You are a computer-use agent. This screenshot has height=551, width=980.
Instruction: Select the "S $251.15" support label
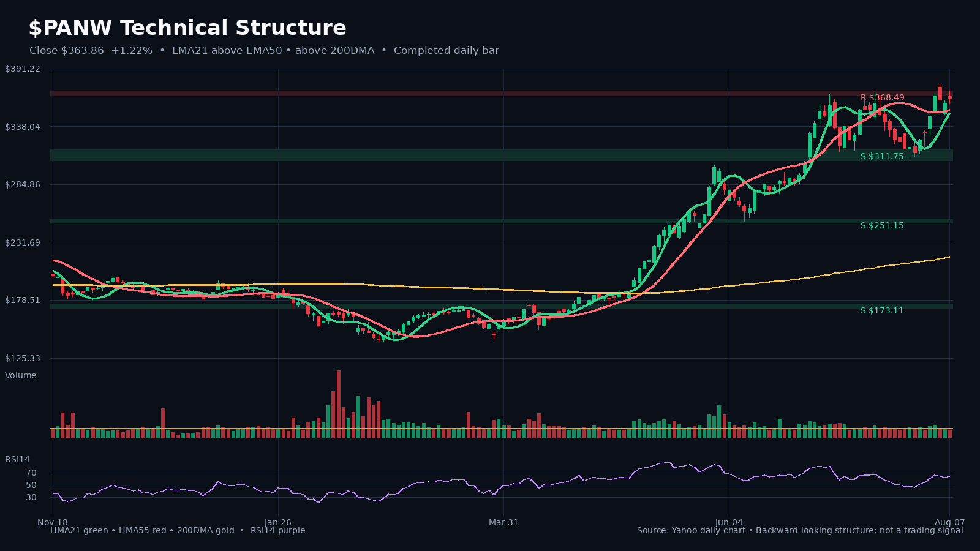pyautogui.click(x=882, y=225)
